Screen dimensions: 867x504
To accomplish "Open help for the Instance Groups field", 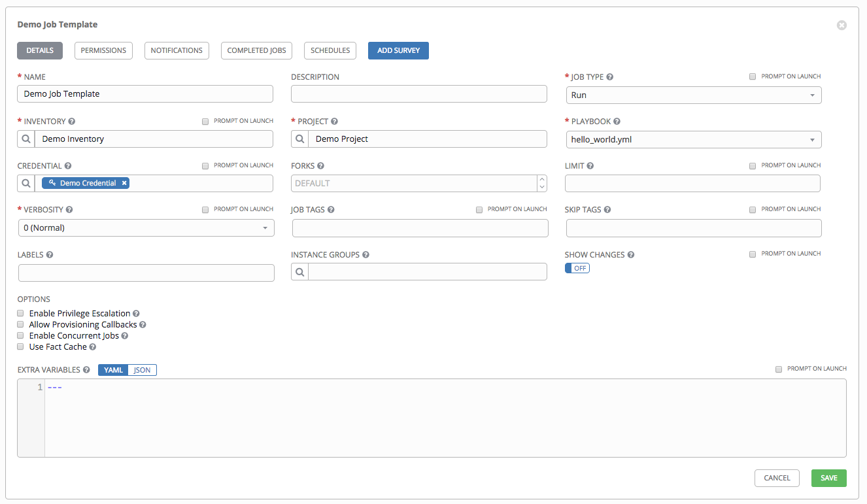I will 365,255.
